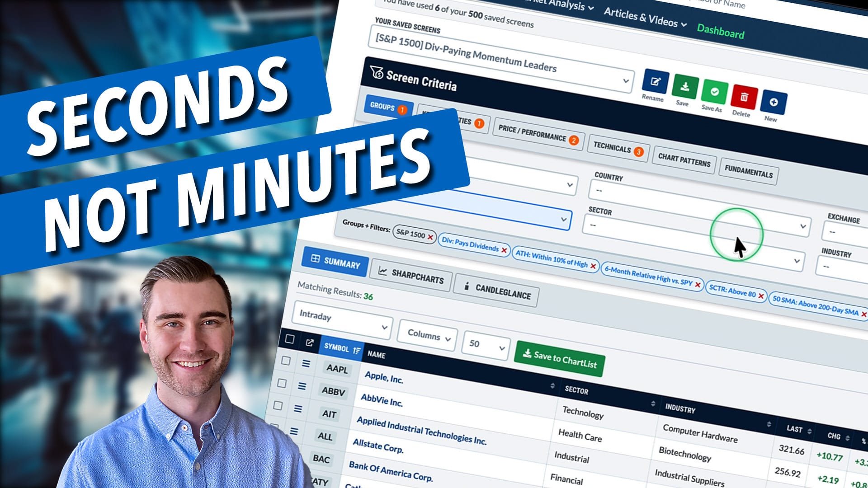This screenshot has width=868, height=488.
Task: Open Bank Of America Corp. link
Action: click(x=391, y=471)
